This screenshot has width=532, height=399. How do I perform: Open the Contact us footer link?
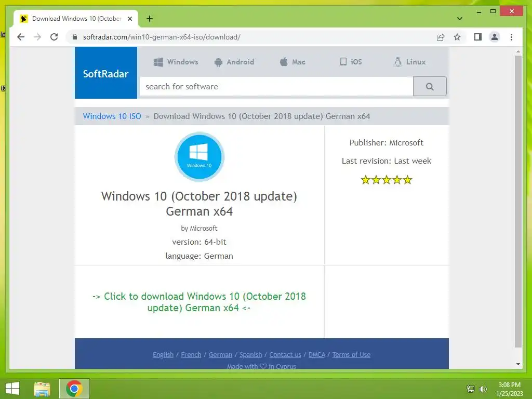285,354
